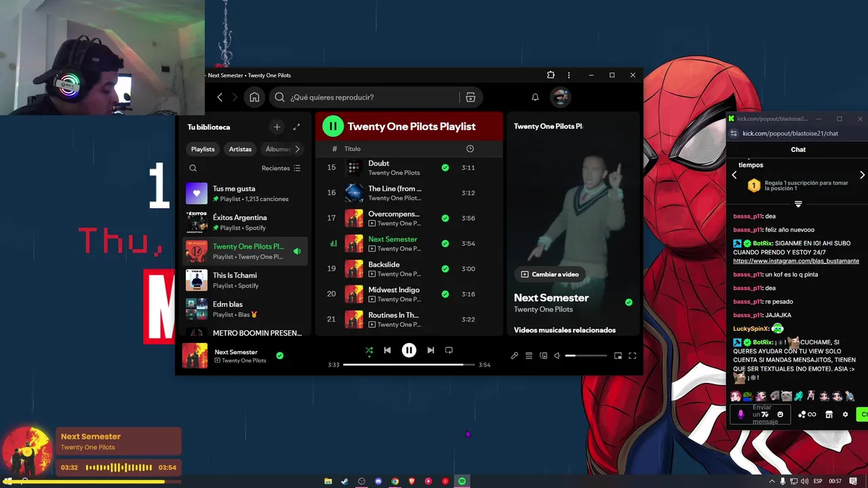This screenshot has width=868, height=488.
Task: Open Steam from the taskbar
Action: point(344,481)
